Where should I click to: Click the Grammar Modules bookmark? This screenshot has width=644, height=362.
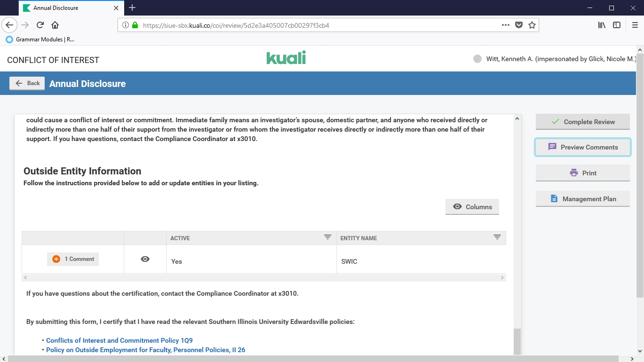coord(40,39)
